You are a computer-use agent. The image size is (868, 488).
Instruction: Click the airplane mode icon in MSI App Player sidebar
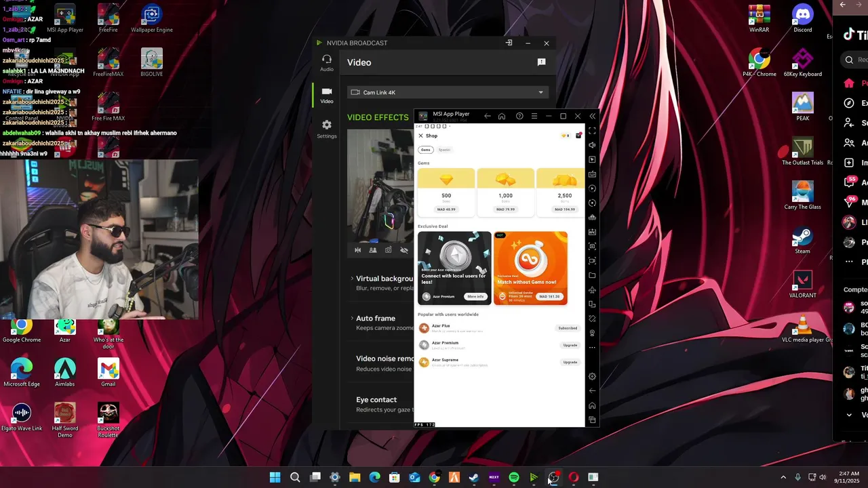click(592, 289)
